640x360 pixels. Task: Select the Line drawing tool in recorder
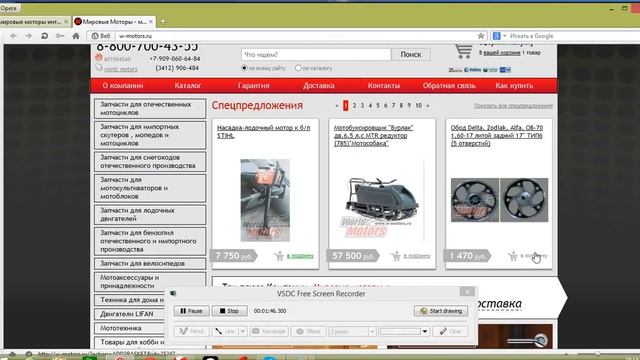(225, 331)
